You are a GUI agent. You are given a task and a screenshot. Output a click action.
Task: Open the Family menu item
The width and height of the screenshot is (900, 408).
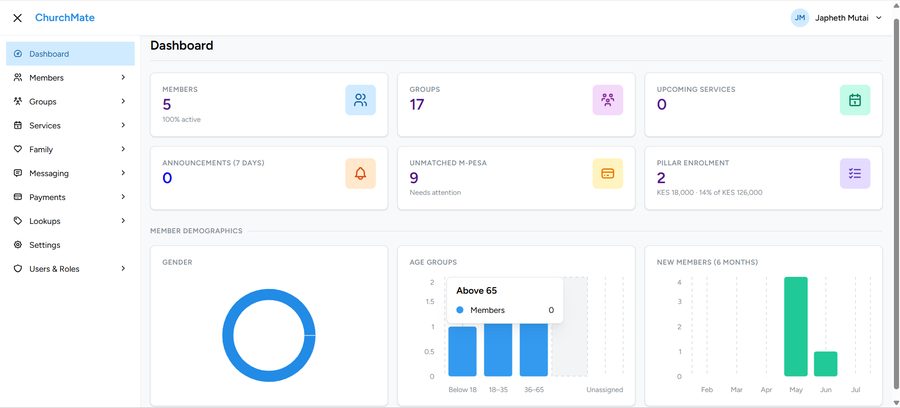click(x=70, y=149)
